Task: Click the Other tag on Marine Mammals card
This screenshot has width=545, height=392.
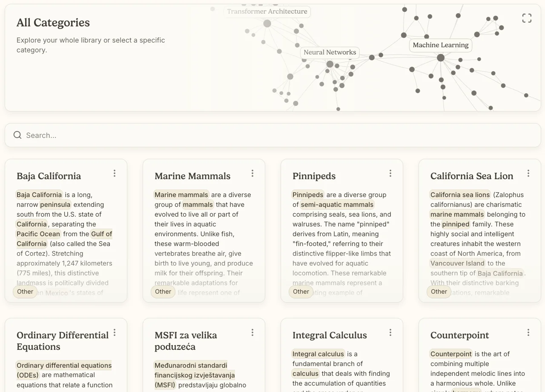Action: (x=163, y=292)
